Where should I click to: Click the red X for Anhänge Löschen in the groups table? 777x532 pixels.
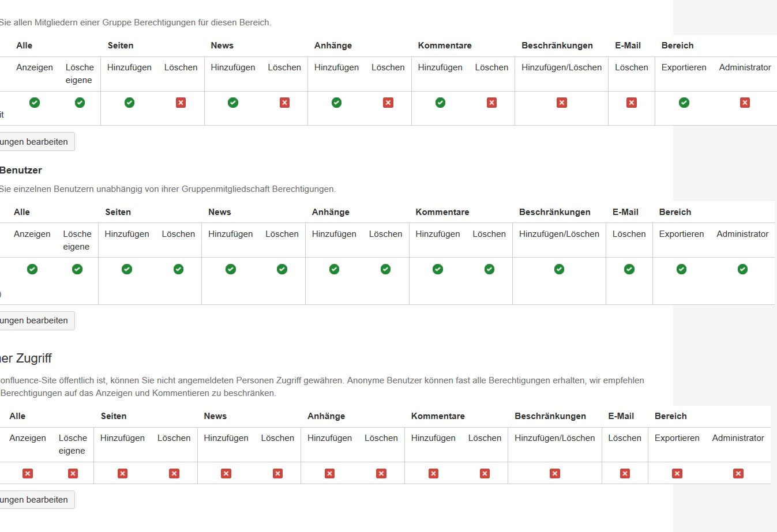[388, 103]
